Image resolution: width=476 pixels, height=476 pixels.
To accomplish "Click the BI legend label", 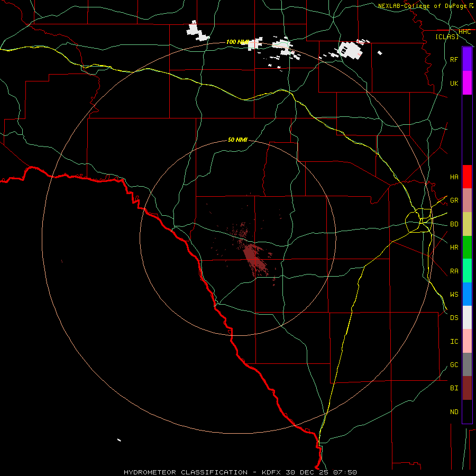I will point(454,388).
